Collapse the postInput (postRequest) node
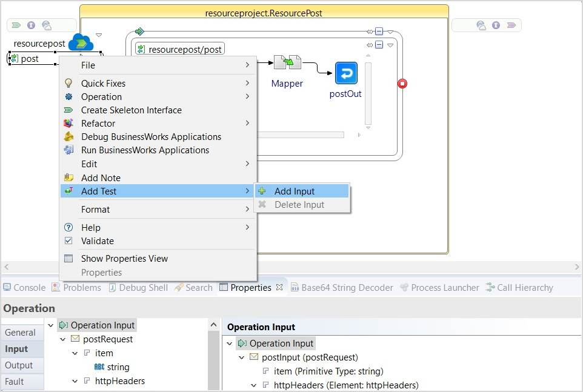This screenshot has width=583, height=392. pyautogui.click(x=242, y=357)
